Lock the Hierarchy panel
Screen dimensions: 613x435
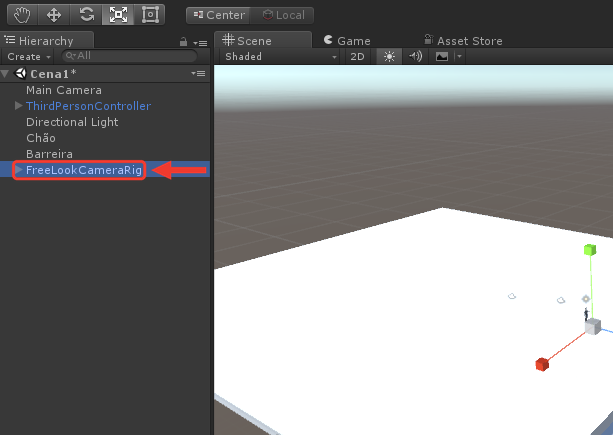(x=183, y=42)
